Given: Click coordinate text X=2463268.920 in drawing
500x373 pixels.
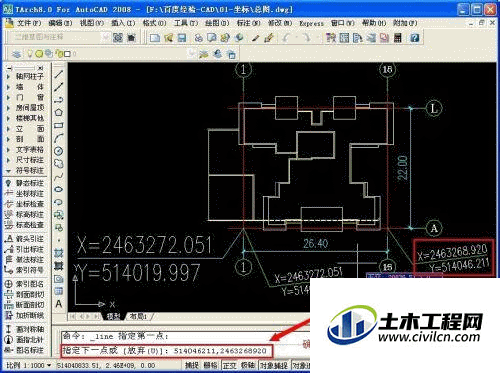Looking at the screenshot, I should 452,252.
